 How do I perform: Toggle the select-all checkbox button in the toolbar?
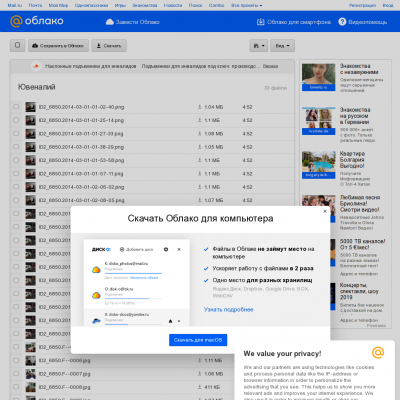pyautogui.click(x=18, y=45)
